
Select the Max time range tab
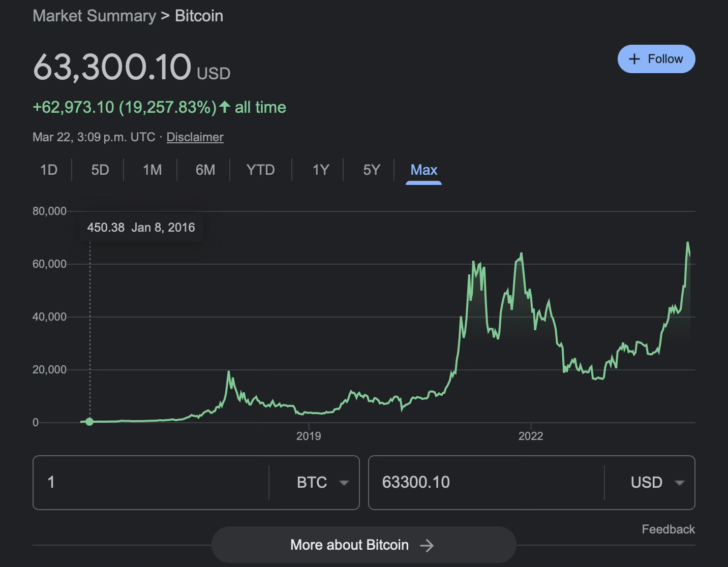(x=423, y=170)
